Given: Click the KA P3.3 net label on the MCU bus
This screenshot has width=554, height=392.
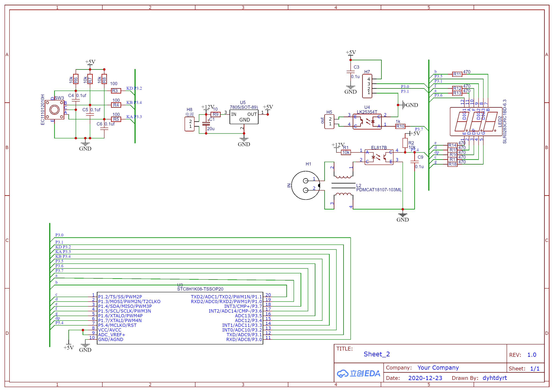Looking at the screenshot, I should [x=63, y=252].
